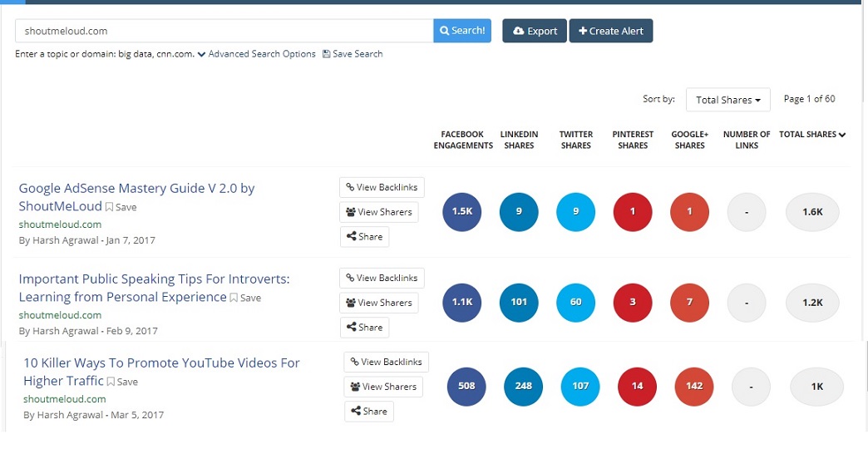Image resolution: width=868 pixels, height=464 pixels.
Task: Click the 1K total shares badge
Action: [x=817, y=387]
